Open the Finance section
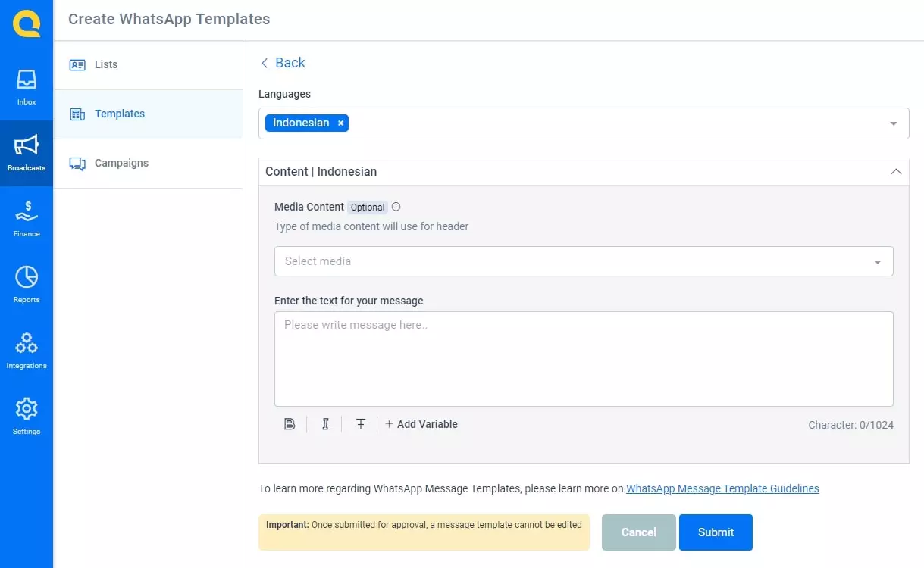 click(x=27, y=219)
